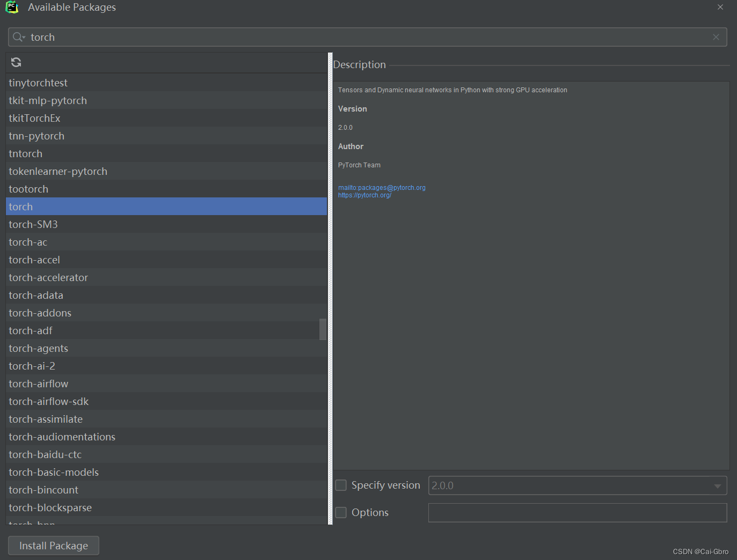Select the tnn-pytorch package

pyautogui.click(x=166, y=136)
